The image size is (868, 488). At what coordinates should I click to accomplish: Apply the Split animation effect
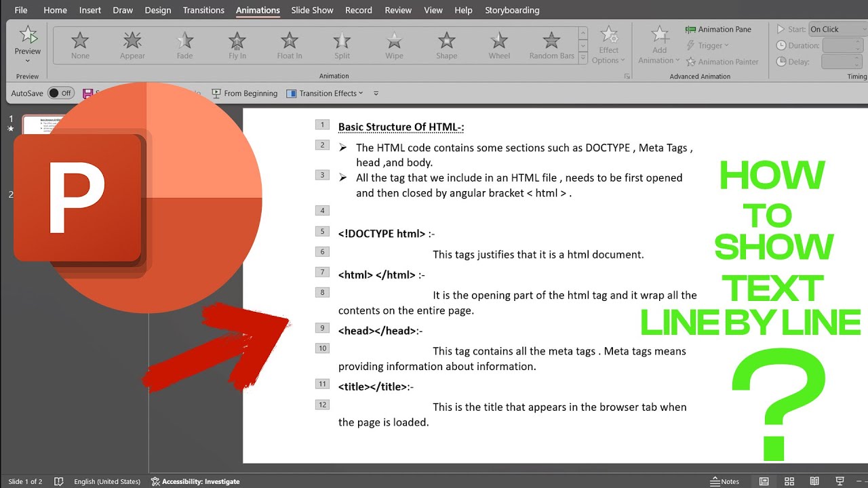click(x=342, y=45)
